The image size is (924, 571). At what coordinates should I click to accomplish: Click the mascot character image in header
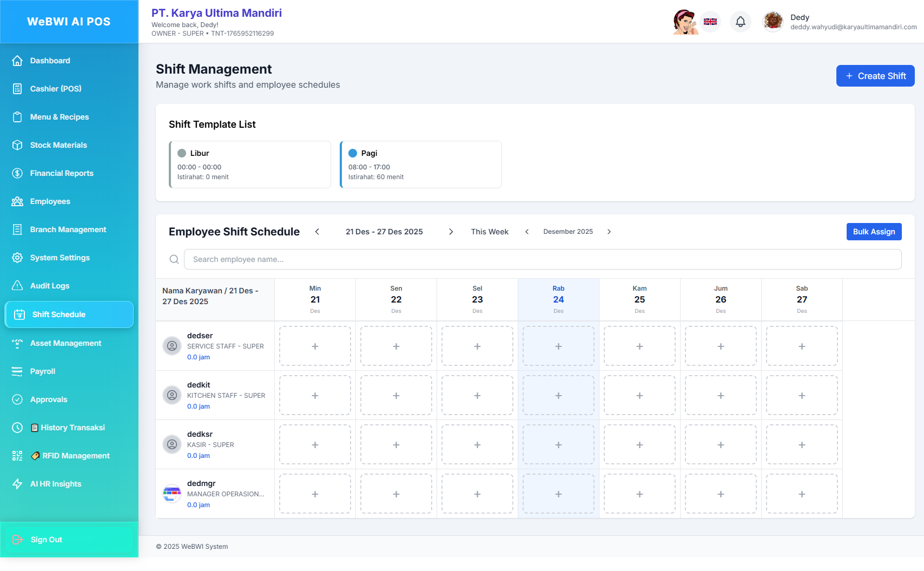click(x=685, y=22)
